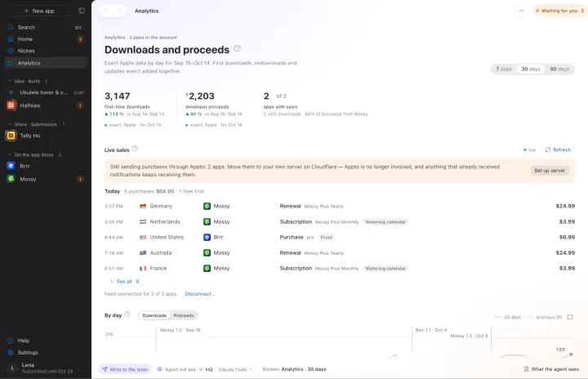
Task: Open Settings in the sidebar
Action: pyautogui.click(x=46, y=353)
